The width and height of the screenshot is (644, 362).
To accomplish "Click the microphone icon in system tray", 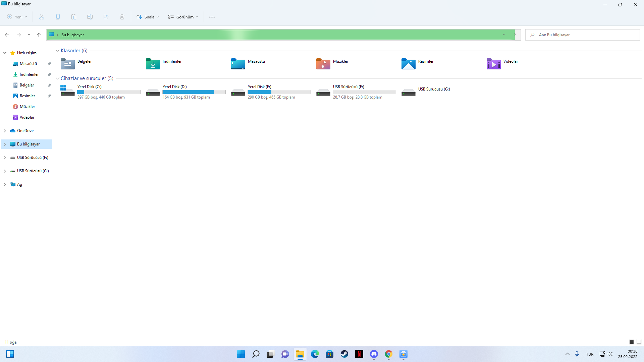I will tap(577, 354).
